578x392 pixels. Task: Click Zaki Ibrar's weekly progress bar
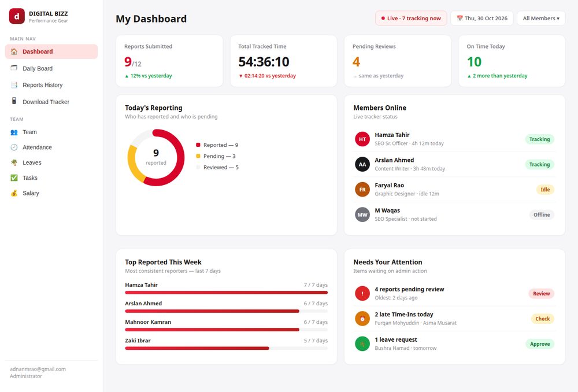coord(227,348)
